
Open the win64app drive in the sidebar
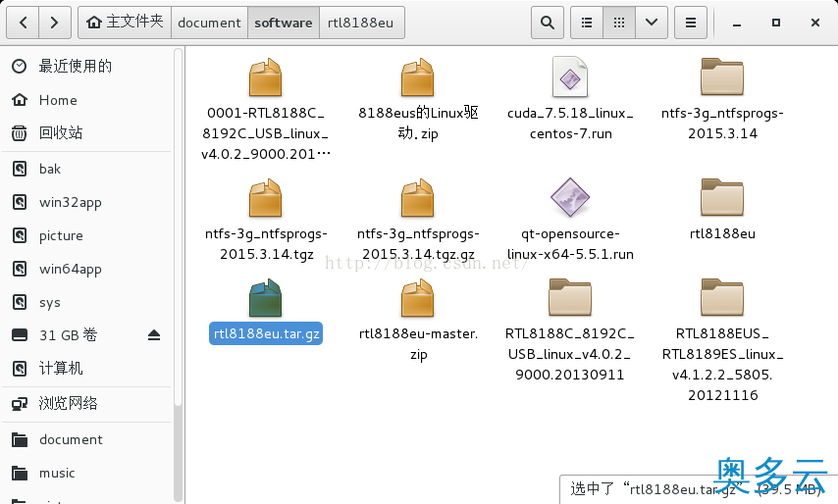point(86,269)
